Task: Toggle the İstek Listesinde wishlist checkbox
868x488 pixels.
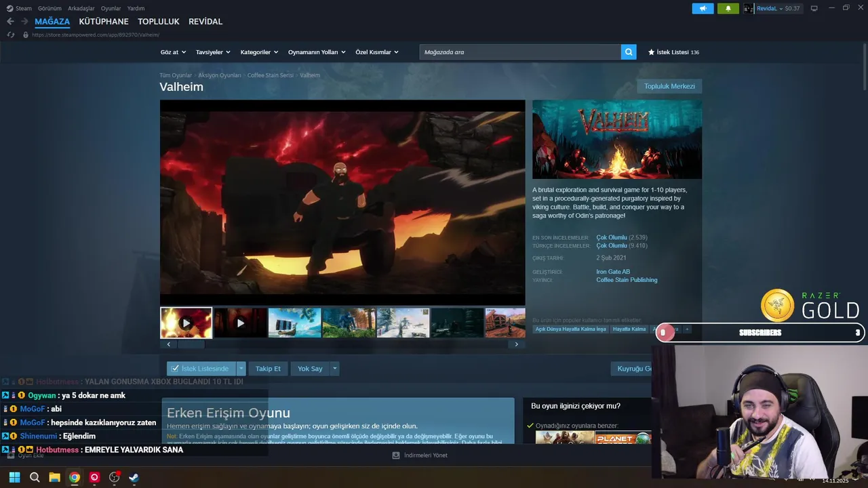Action: pyautogui.click(x=175, y=369)
